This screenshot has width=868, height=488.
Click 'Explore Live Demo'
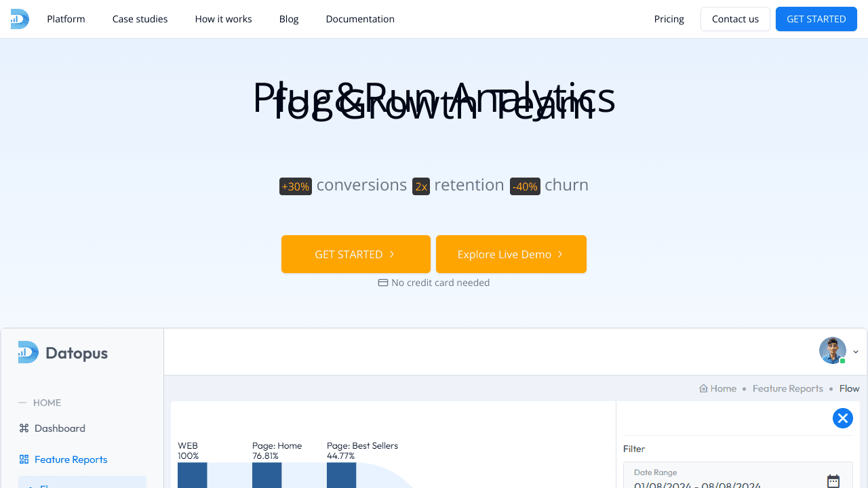click(511, 253)
